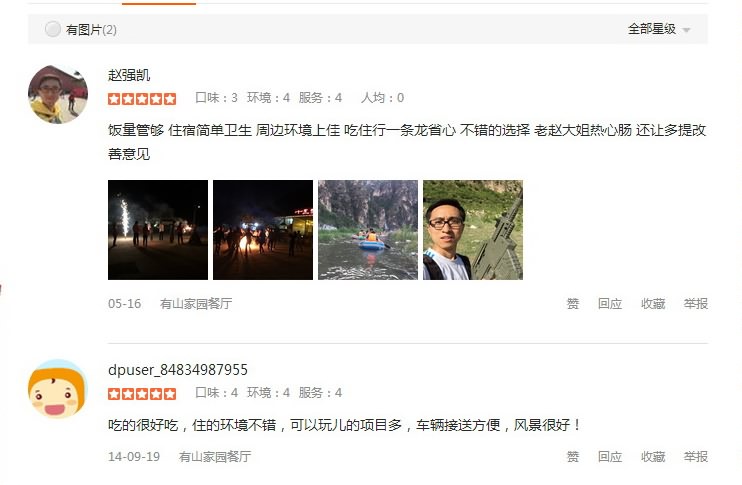View the river rafting photo thumbnail

[368, 230]
